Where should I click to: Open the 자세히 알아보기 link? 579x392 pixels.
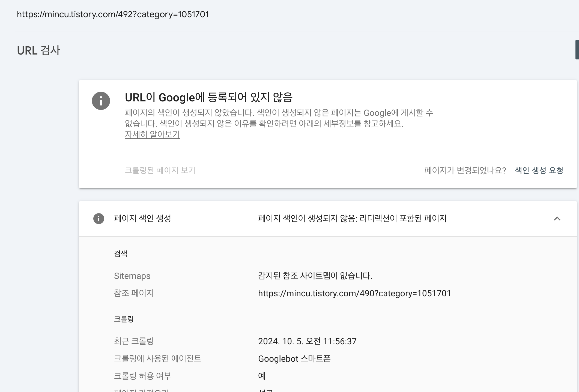click(152, 134)
